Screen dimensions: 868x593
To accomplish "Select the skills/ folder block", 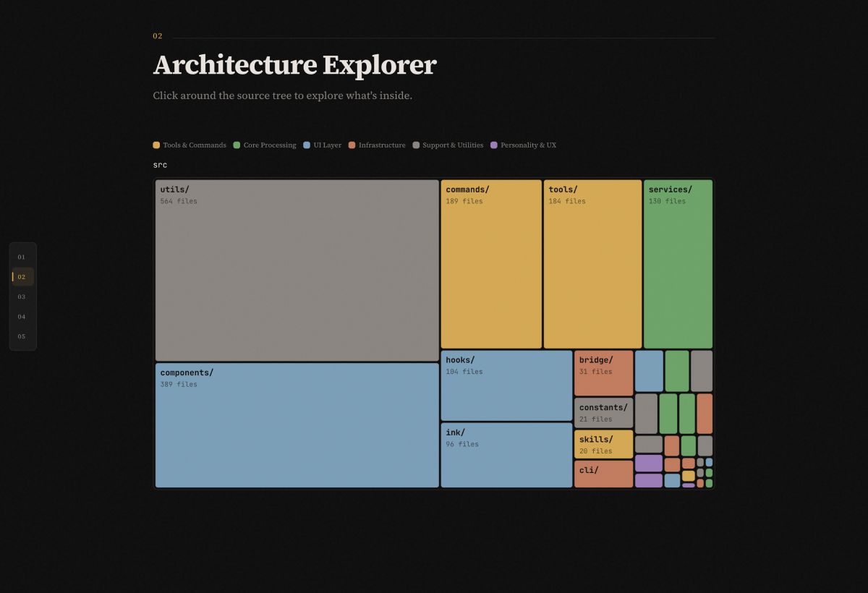I will [603, 444].
